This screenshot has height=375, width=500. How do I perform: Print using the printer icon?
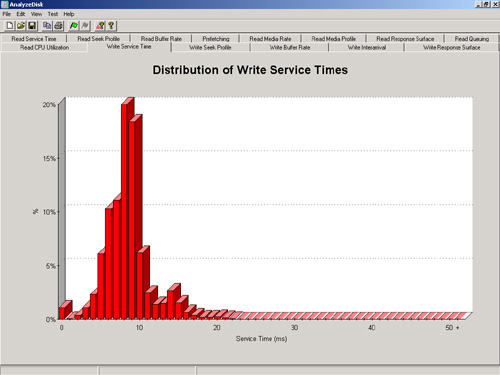[58, 26]
